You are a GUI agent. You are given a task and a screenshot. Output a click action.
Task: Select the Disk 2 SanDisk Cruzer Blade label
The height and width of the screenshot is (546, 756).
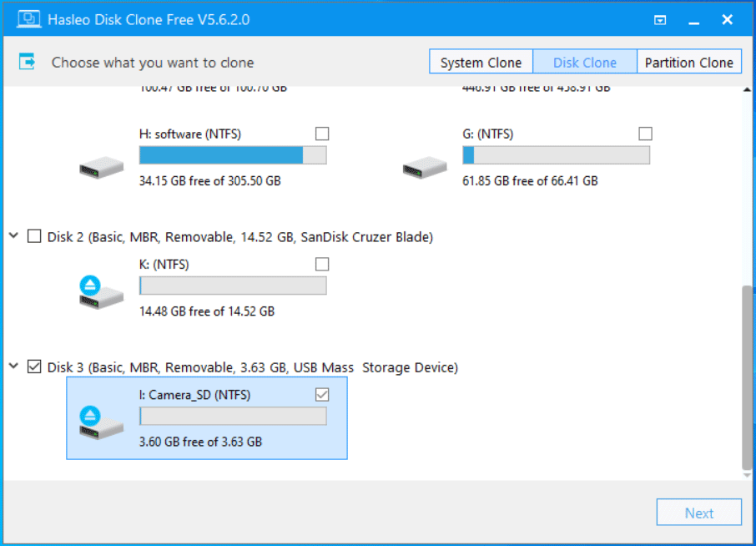[240, 237]
